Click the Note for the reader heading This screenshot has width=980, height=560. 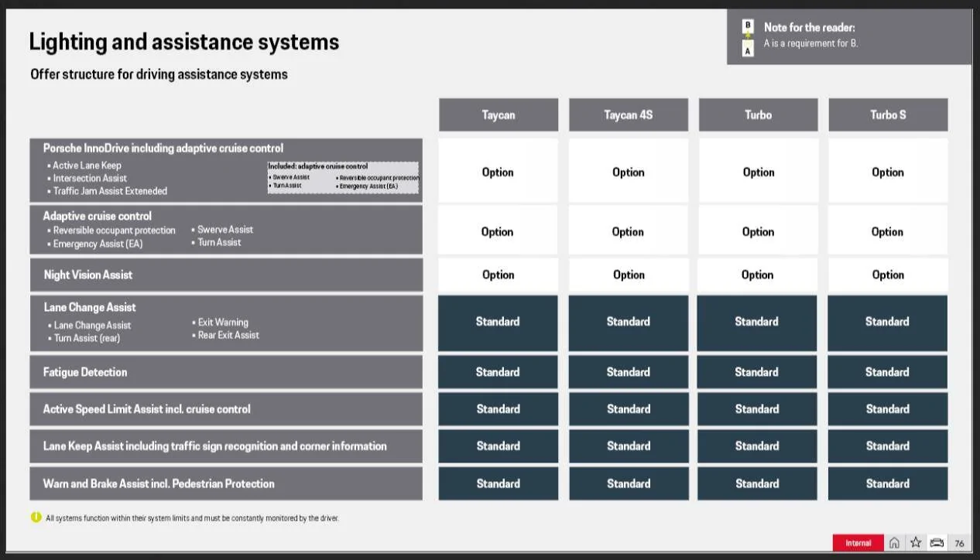tap(810, 27)
